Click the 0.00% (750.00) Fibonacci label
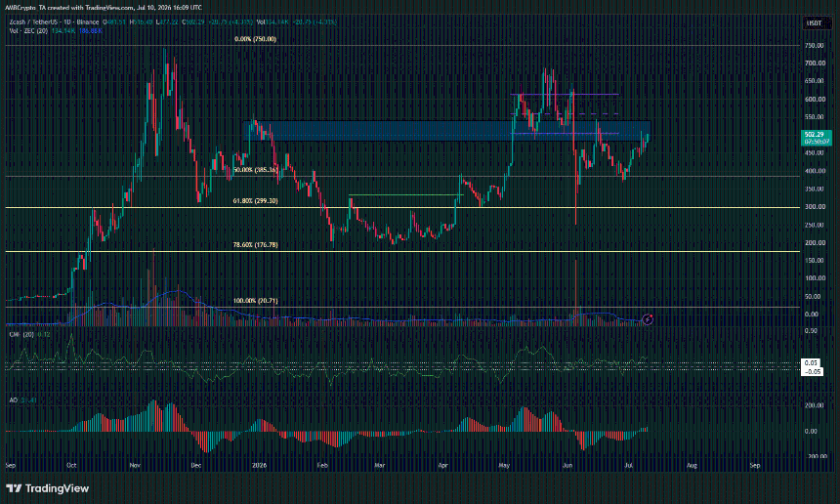The width and height of the screenshot is (840, 504). [256, 39]
